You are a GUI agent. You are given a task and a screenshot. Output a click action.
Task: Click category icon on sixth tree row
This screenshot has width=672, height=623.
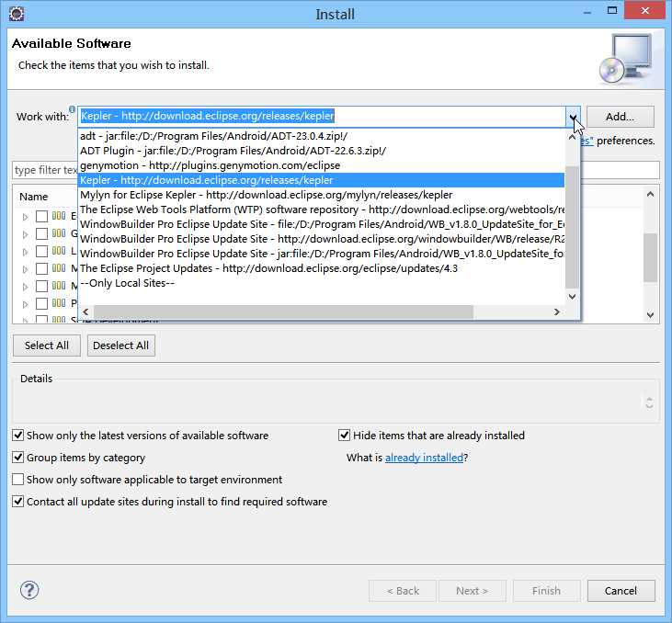(59, 302)
